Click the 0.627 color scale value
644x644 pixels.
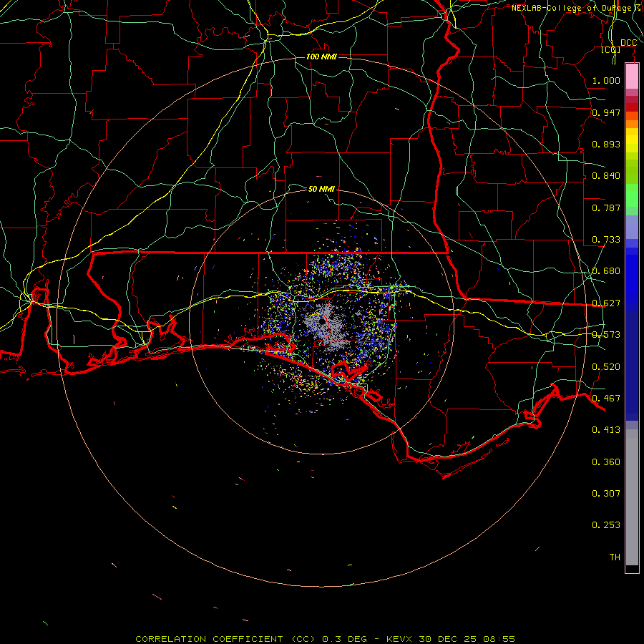click(x=606, y=303)
